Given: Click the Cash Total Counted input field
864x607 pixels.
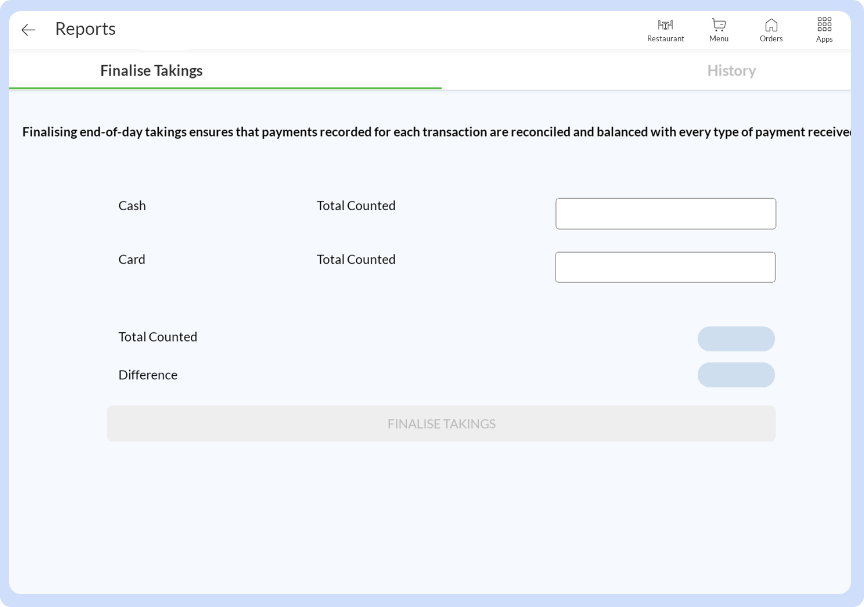Looking at the screenshot, I should [665, 213].
